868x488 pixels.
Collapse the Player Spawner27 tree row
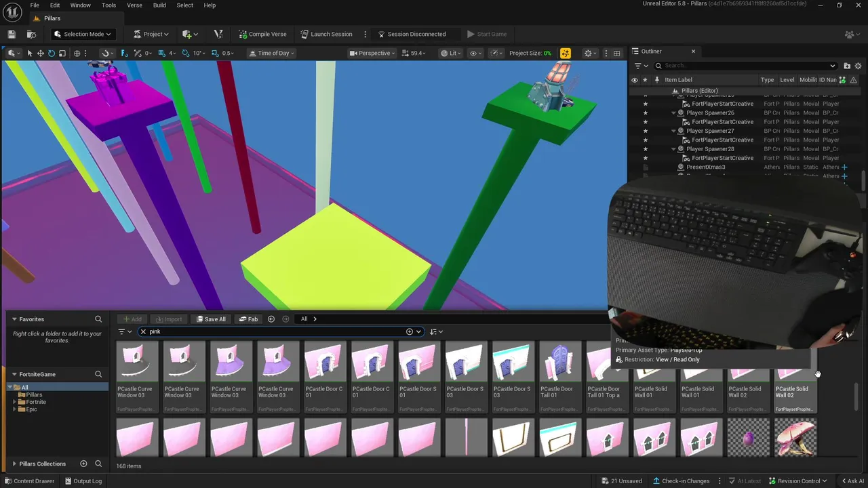pyautogui.click(x=674, y=131)
